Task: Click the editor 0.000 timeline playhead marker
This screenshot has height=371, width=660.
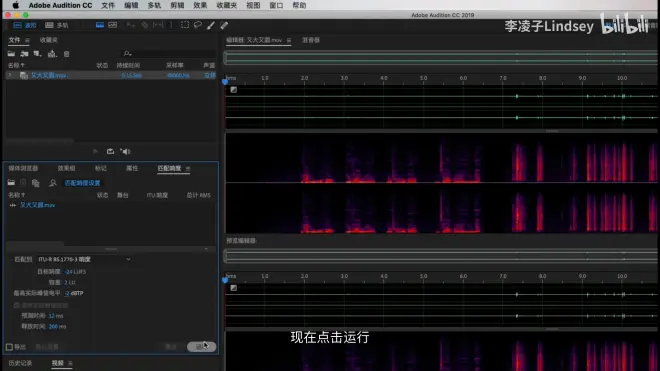Action: point(225,81)
